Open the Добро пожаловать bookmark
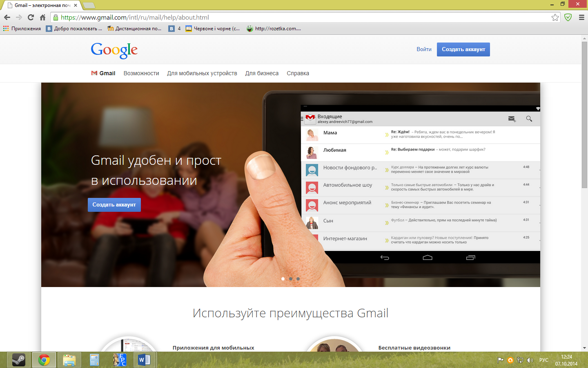 (74, 29)
